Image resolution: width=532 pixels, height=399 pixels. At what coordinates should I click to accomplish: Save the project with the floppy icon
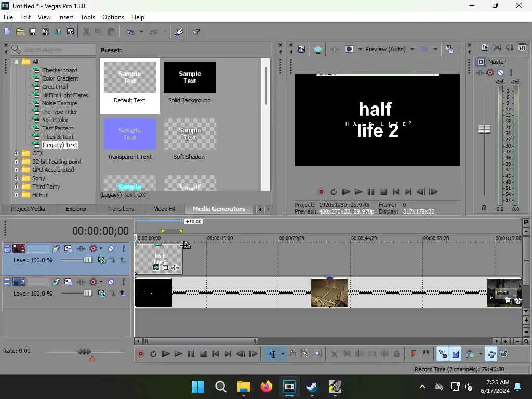point(33,32)
